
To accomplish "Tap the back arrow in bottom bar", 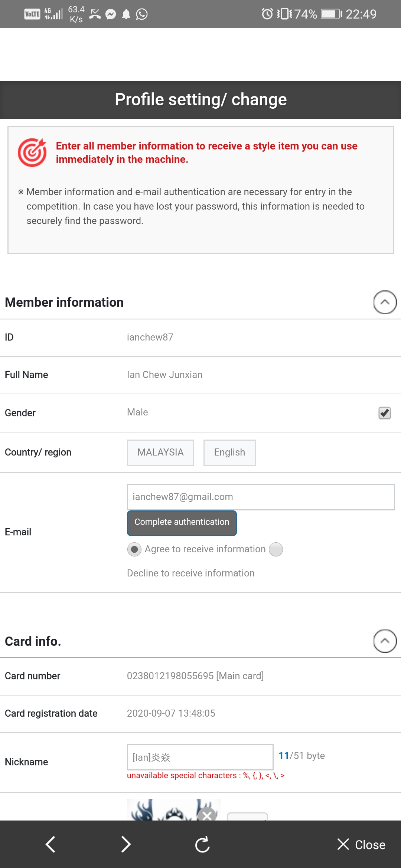I will pos(50,845).
